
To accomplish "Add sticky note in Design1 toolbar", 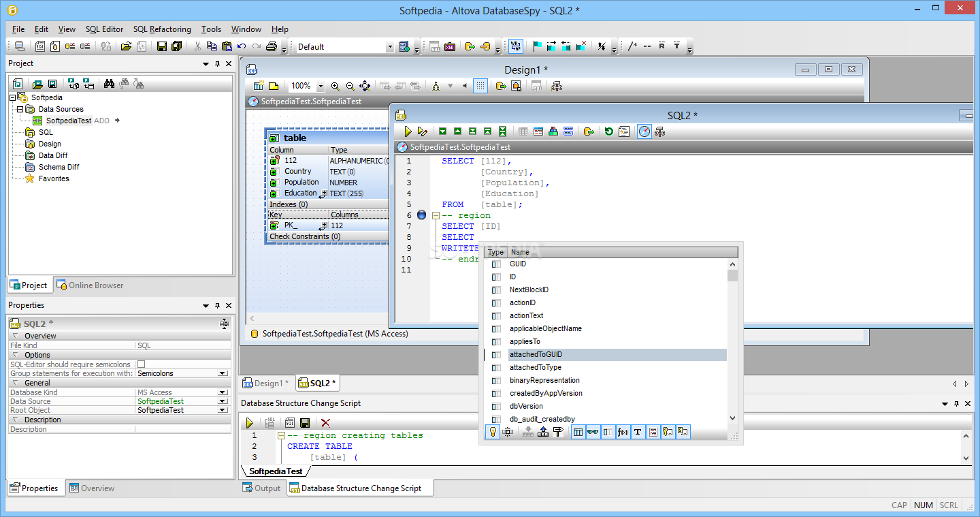I will 273,86.
